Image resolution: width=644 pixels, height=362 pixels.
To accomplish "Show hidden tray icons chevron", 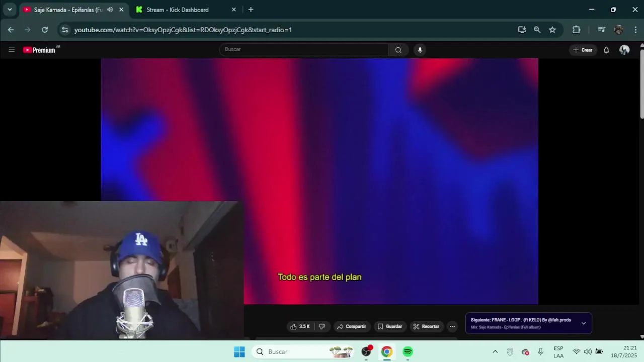I will pyautogui.click(x=495, y=352).
